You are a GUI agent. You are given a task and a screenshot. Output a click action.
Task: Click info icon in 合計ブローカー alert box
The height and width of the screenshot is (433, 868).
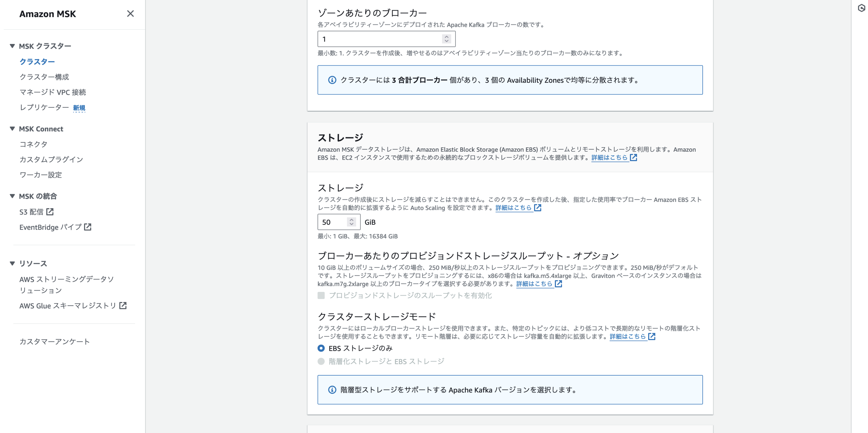coord(332,80)
